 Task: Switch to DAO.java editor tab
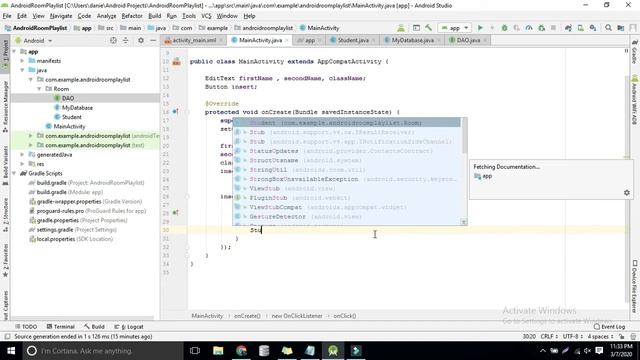click(468, 40)
